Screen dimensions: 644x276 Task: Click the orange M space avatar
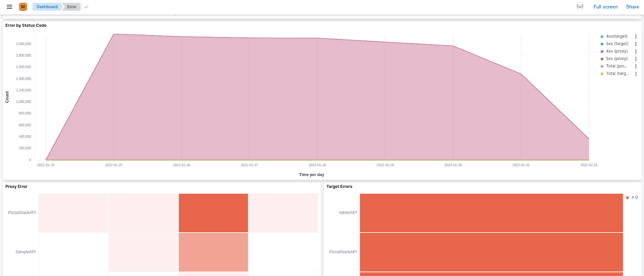23,7
